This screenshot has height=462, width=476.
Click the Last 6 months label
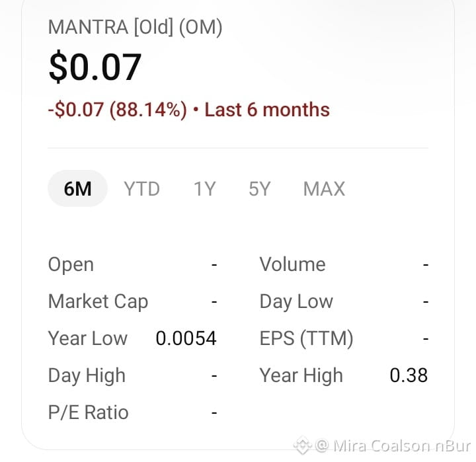click(x=267, y=110)
